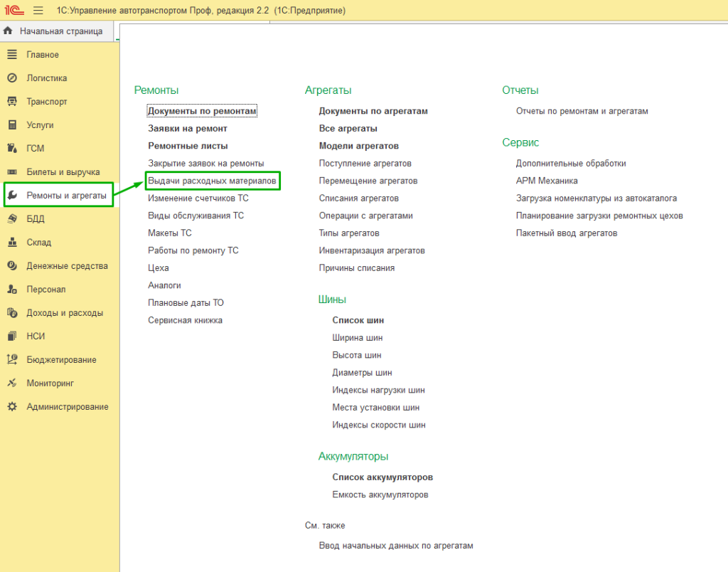Open Отчеты по ремонтам и агрегатам
The height and width of the screenshot is (572, 728).
[582, 111]
